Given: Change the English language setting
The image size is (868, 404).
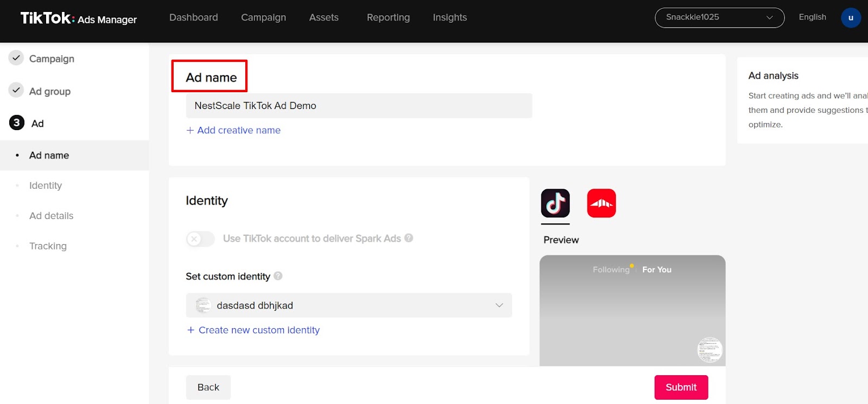Looking at the screenshot, I should pyautogui.click(x=812, y=17).
